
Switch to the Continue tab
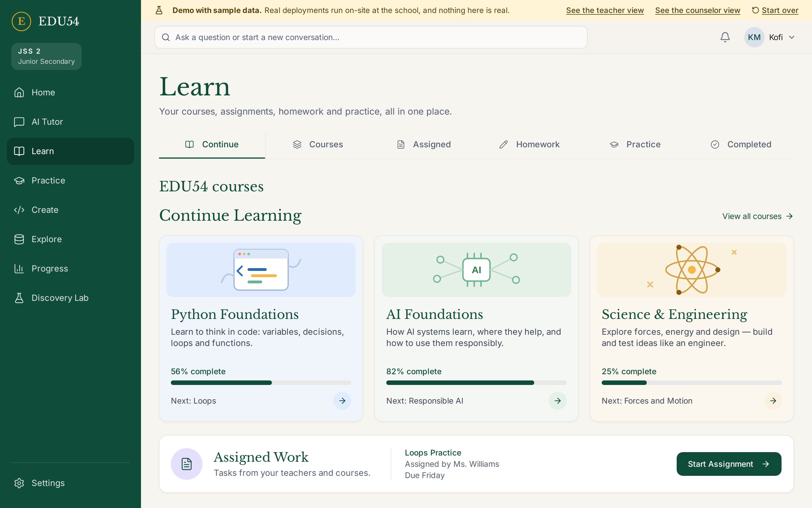(212, 144)
